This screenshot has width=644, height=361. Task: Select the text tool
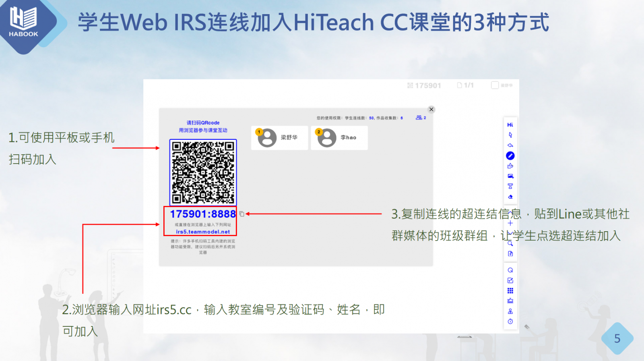(510, 186)
